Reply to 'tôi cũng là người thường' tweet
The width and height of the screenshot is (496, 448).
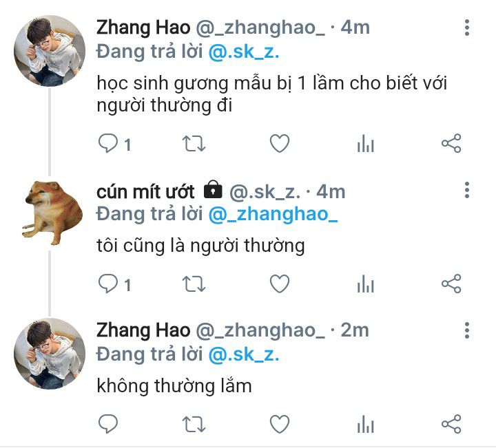point(108,284)
